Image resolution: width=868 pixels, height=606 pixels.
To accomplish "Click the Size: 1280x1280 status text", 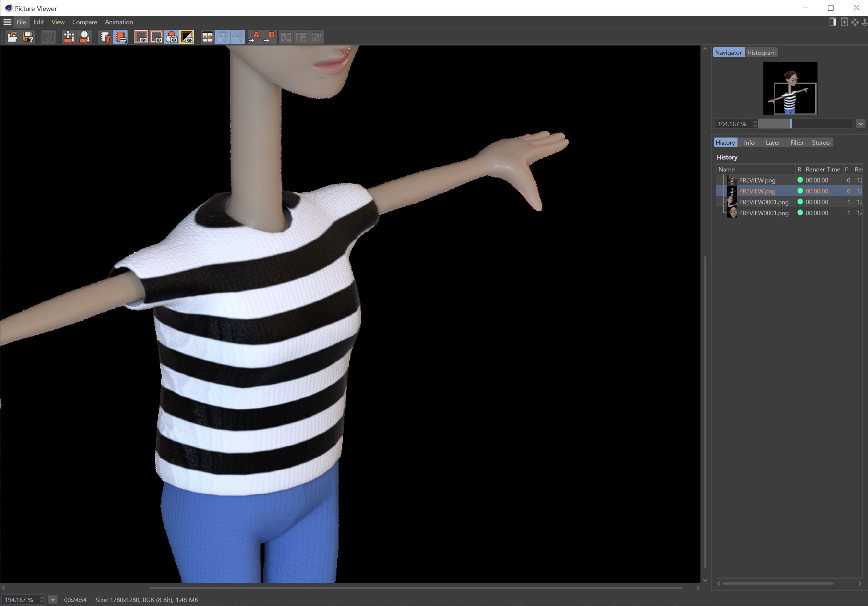I will tap(147, 599).
